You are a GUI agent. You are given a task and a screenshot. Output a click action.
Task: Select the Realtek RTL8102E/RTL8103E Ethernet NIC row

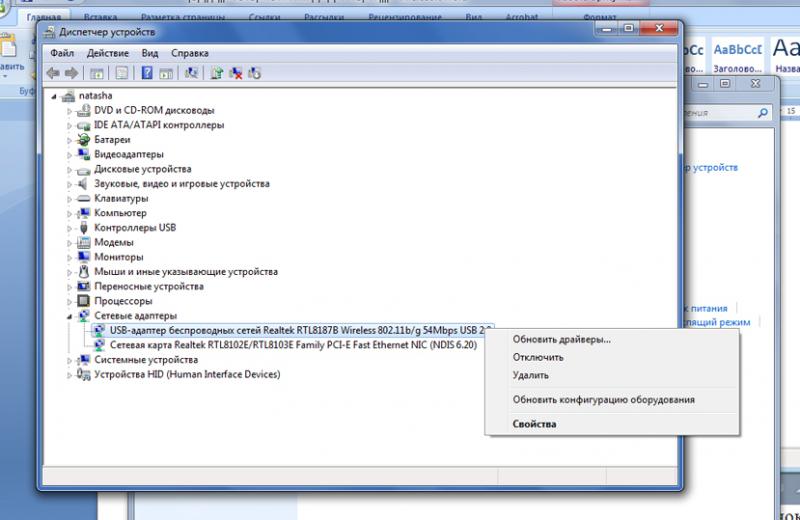(x=293, y=345)
